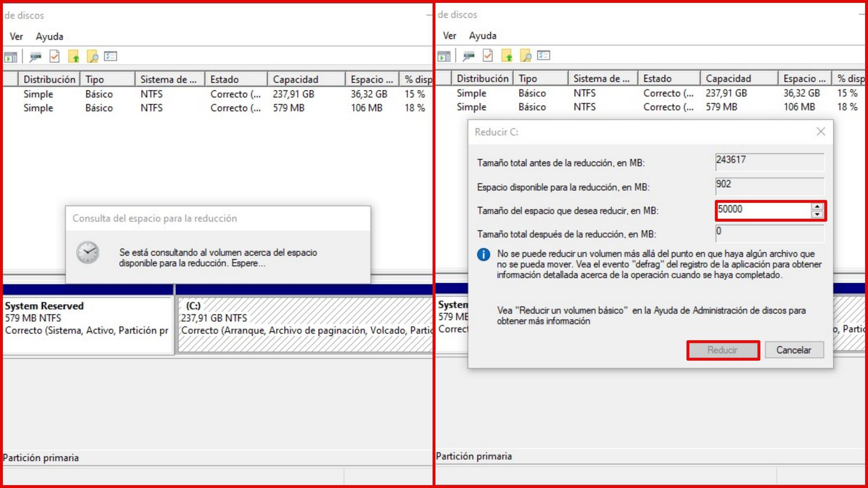Sort by Espacio... column in left window
Image resolution: width=868 pixels, height=488 pixels.
coord(372,80)
